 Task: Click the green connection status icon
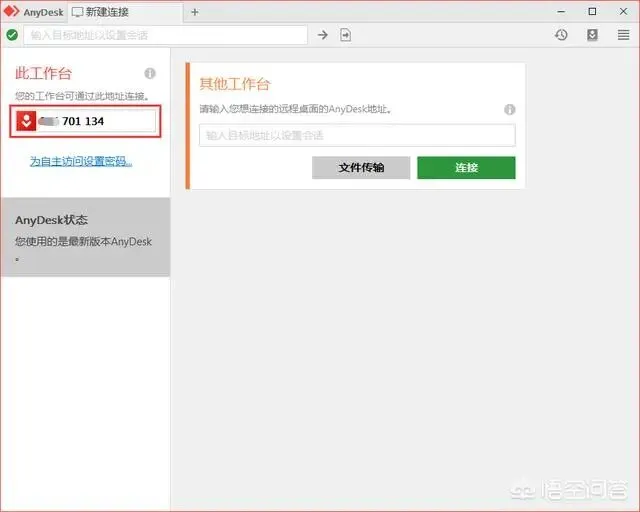click(12, 35)
